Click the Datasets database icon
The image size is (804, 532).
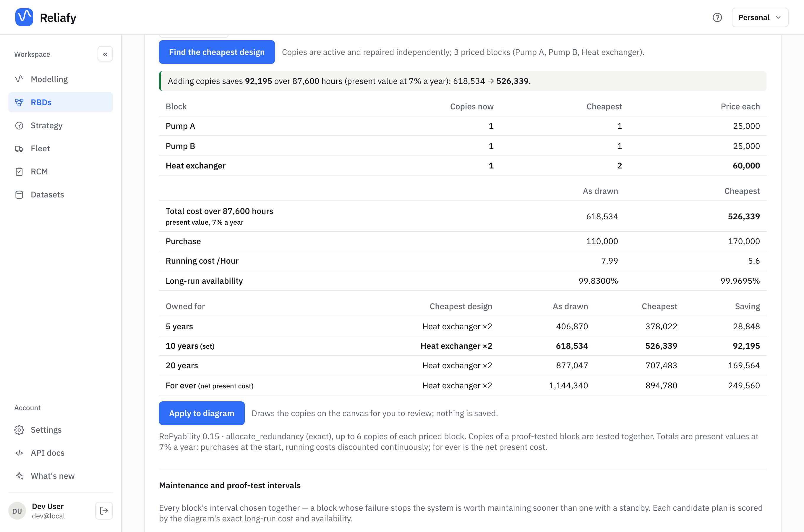[x=19, y=194]
